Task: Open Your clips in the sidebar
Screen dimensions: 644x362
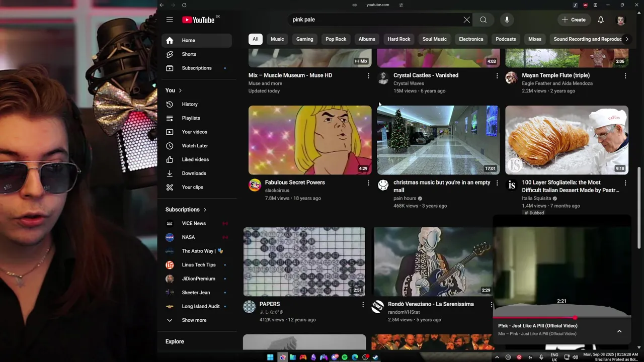Action: (197, 187)
